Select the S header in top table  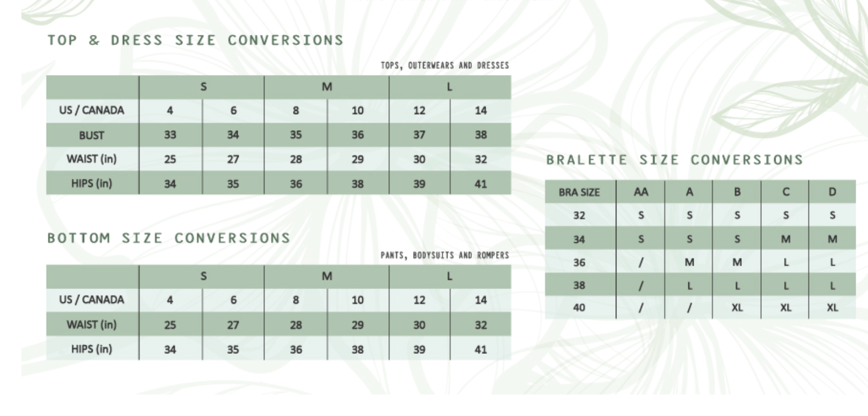pyautogui.click(x=203, y=86)
